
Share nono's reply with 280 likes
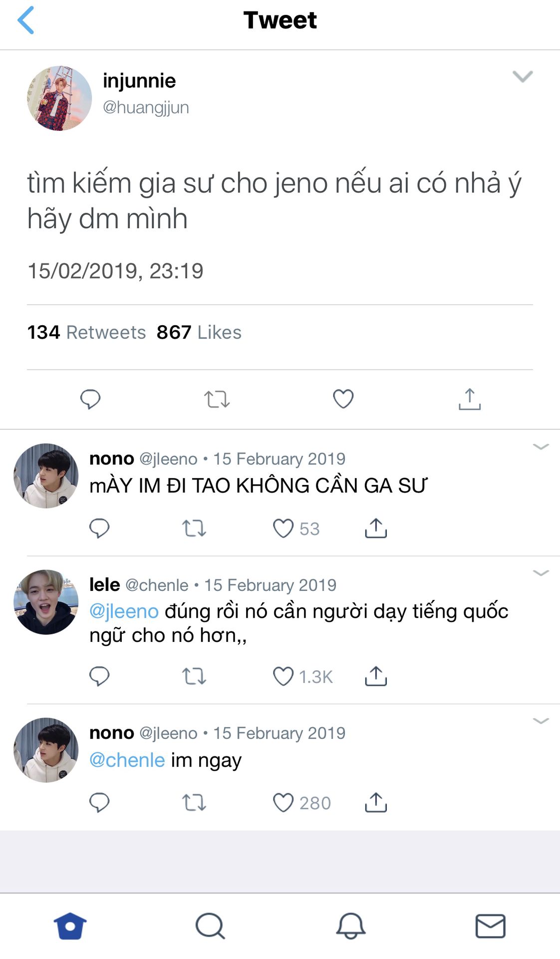376,802
